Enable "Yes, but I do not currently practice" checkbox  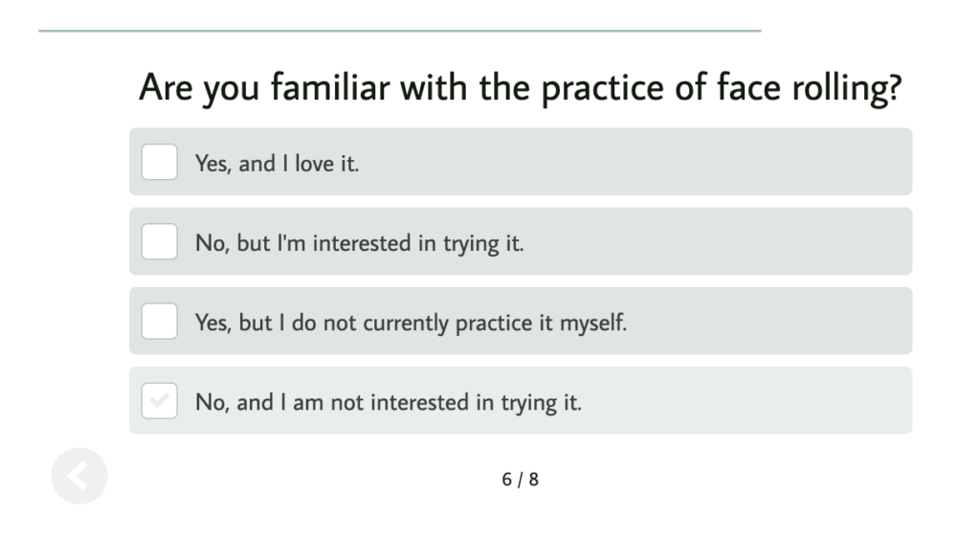click(x=160, y=322)
